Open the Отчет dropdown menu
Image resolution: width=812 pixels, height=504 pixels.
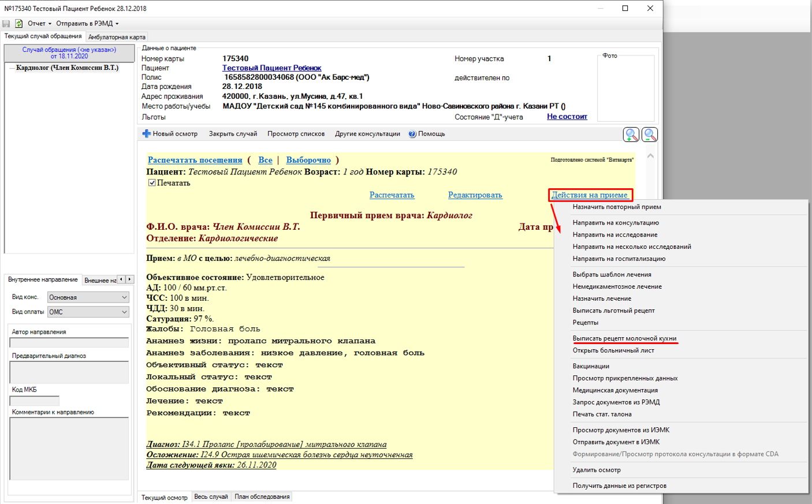click(x=39, y=24)
